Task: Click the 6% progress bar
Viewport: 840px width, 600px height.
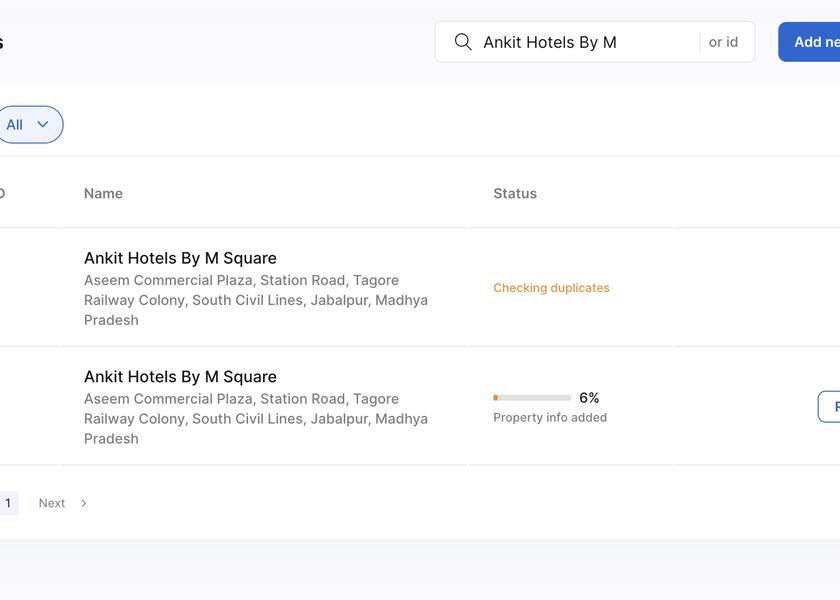Action: point(532,398)
